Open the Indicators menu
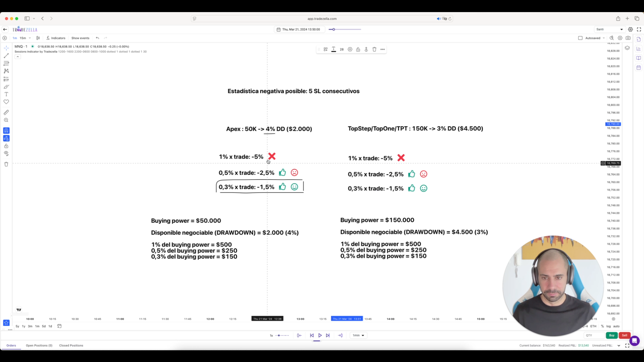This screenshot has width=644, height=362. pos(56,38)
